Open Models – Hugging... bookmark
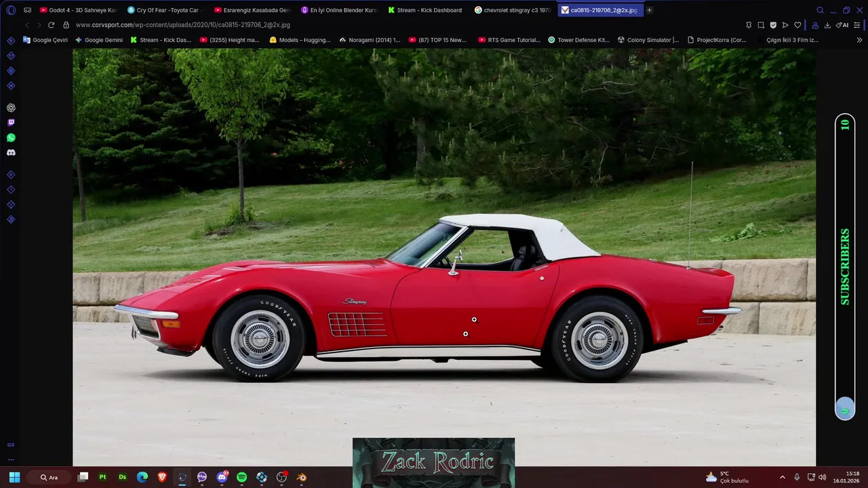This screenshot has width=868, height=488. point(300,40)
